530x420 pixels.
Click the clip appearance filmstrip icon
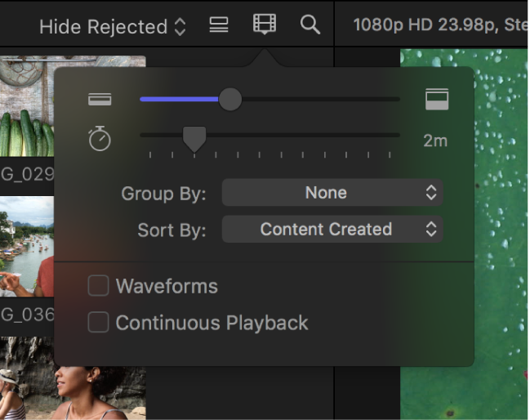tap(264, 25)
